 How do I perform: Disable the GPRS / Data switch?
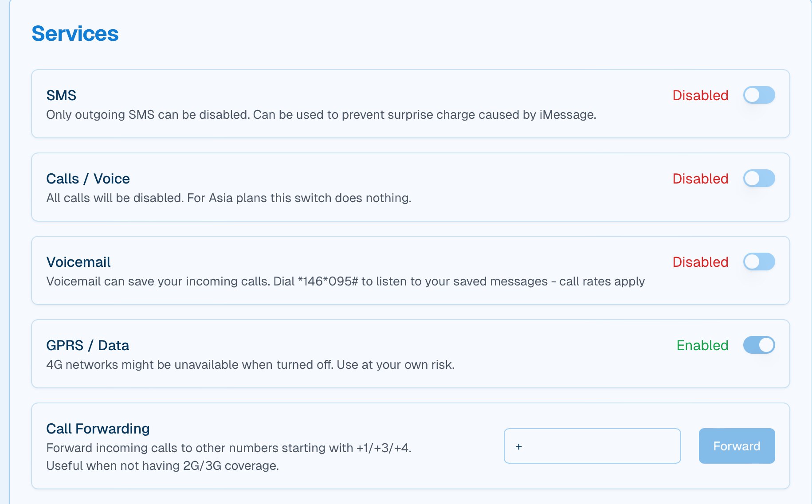coord(759,345)
